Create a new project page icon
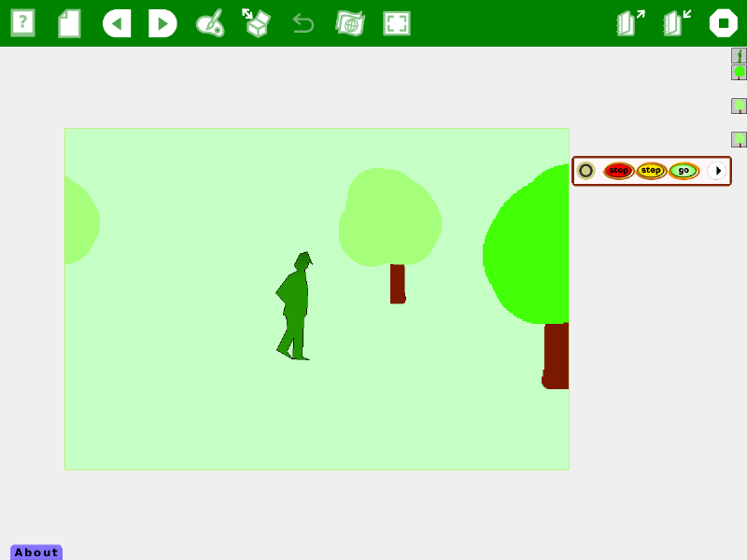Viewport: 747px width, 560px height. click(x=69, y=24)
